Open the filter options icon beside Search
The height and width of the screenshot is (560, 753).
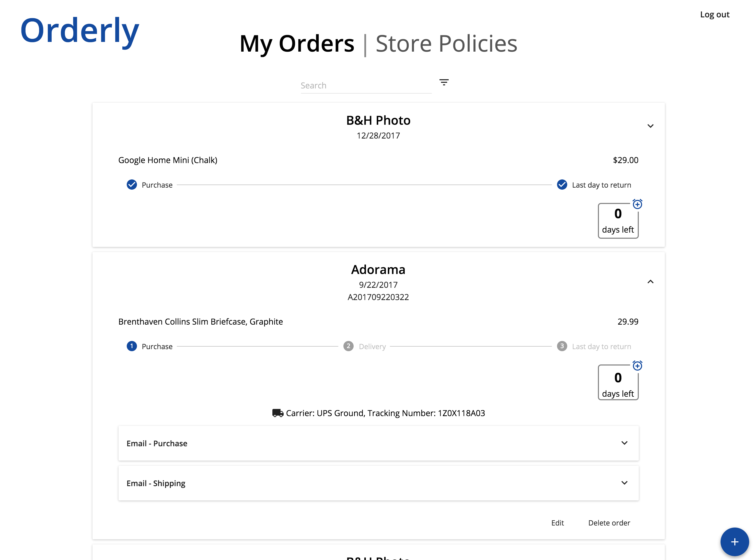click(x=444, y=82)
